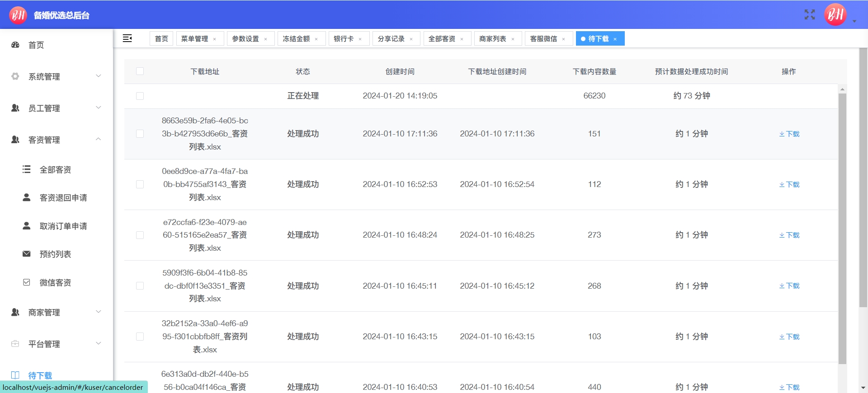This screenshot has height=393, width=868.
Task: Check the row with 273 items
Action: [x=140, y=235]
